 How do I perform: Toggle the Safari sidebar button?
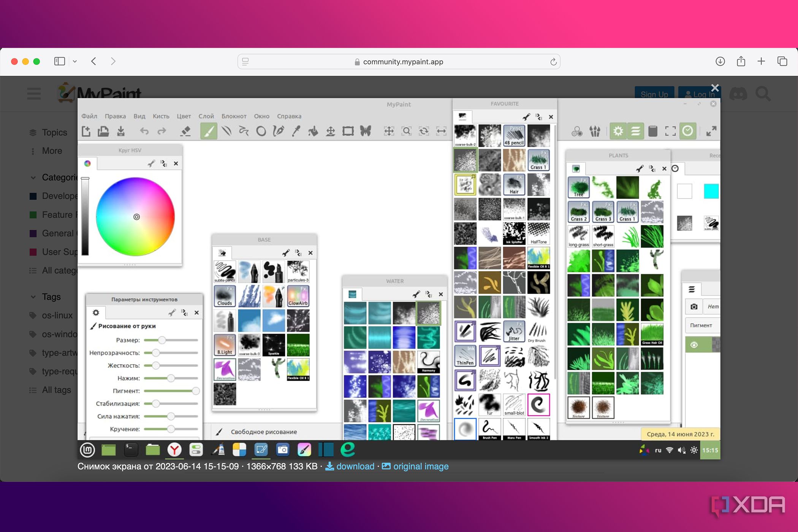pyautogui.click(x=60, y=61)
